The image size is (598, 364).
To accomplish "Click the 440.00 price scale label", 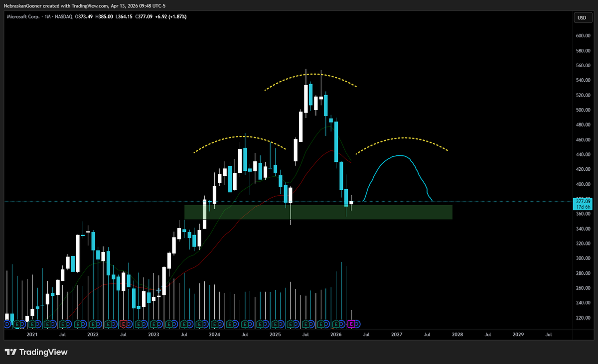I will (x=582, y=154).
